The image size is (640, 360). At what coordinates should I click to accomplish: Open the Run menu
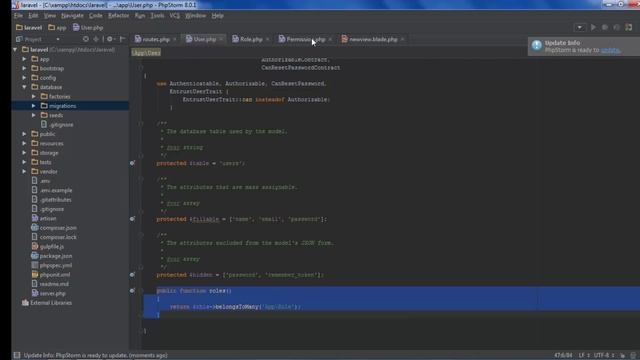click(x=140, y=16)
